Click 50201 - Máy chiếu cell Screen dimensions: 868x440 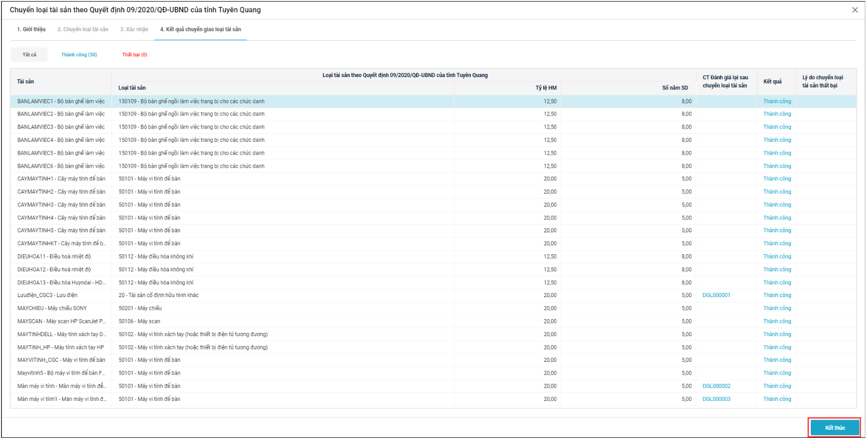(x=140, y=308)
